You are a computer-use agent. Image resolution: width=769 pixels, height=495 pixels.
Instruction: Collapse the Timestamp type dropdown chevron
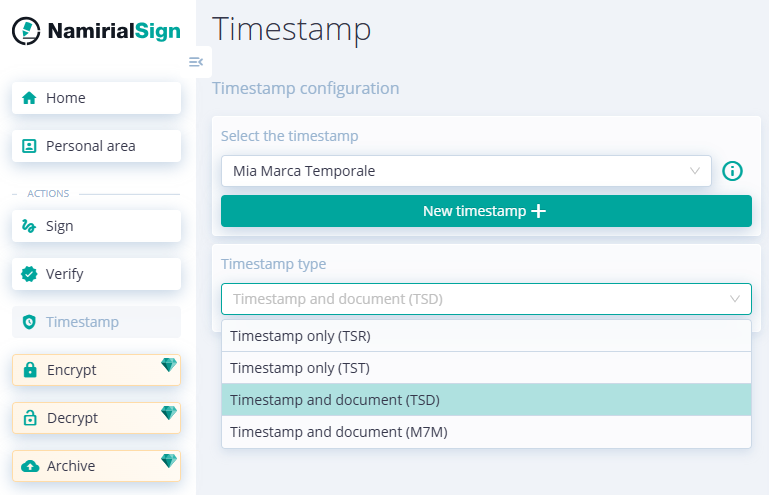[735, 299]
